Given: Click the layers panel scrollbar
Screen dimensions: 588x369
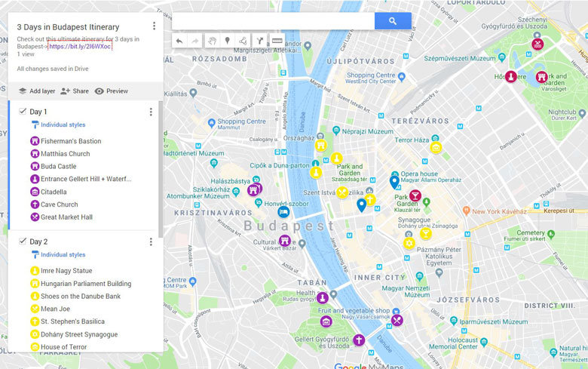Looking at the screenshot, I should point(161,169).
